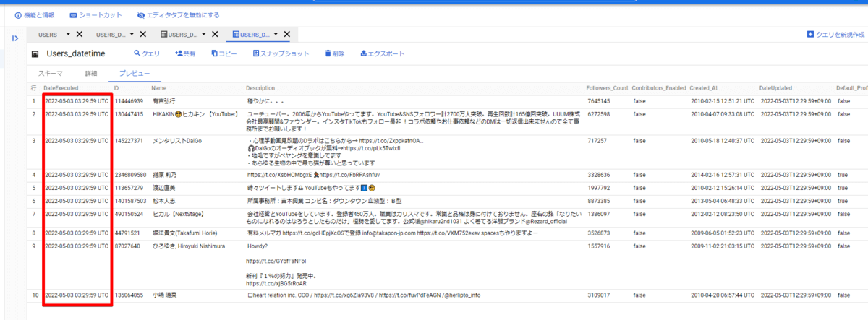
Task: Switch to the first USERS tab
Action: pyautogui.click(x=48, y=35)
